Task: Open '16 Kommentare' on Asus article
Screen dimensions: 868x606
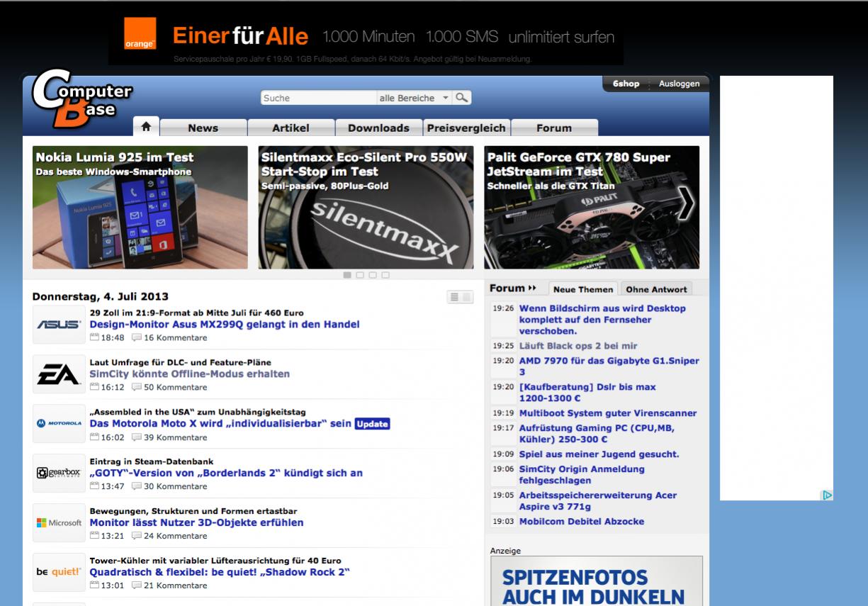Action: point(176,338)
